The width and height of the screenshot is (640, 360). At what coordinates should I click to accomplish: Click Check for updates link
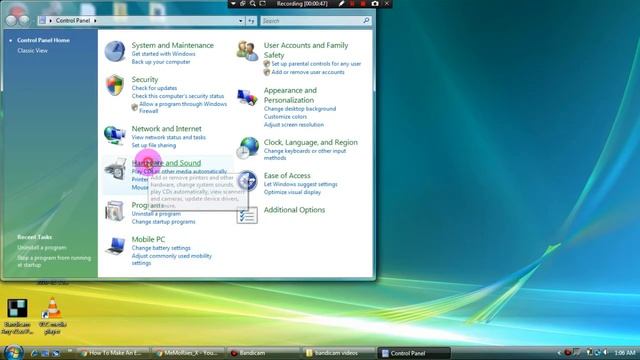[x=154, y=88]
